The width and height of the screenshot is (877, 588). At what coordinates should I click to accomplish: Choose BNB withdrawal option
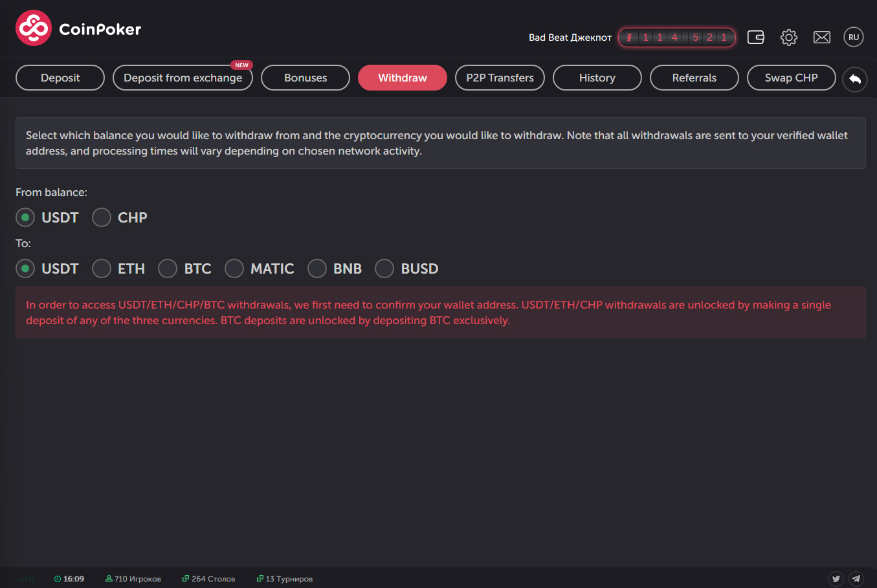[317, 268]
